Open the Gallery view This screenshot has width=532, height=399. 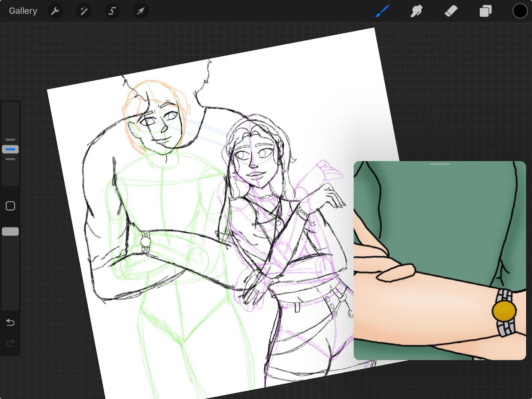click(23, 11)
